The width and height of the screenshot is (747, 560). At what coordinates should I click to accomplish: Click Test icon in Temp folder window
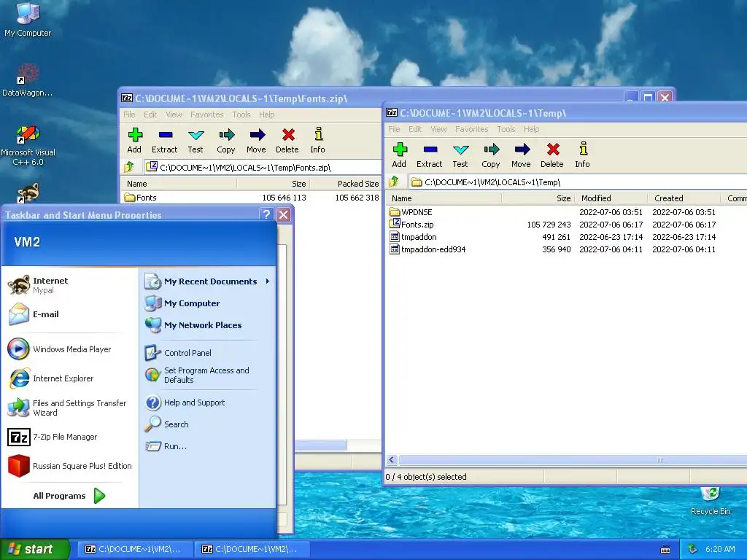pos(460,149)
